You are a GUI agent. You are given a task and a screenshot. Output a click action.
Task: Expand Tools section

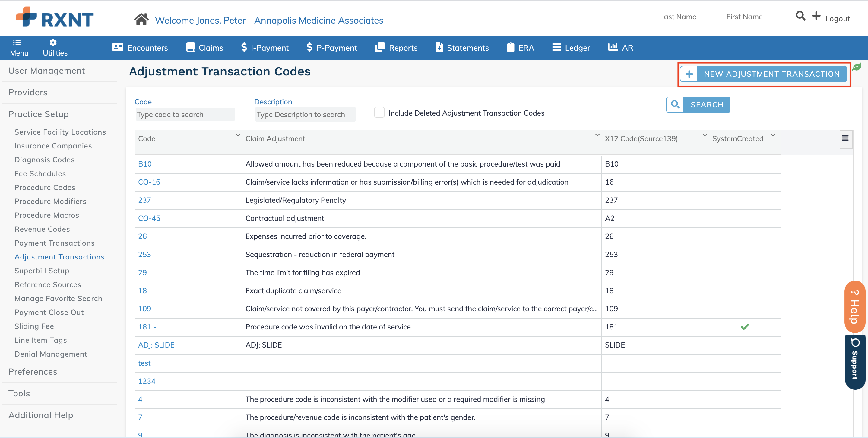[x=19, y=394]
